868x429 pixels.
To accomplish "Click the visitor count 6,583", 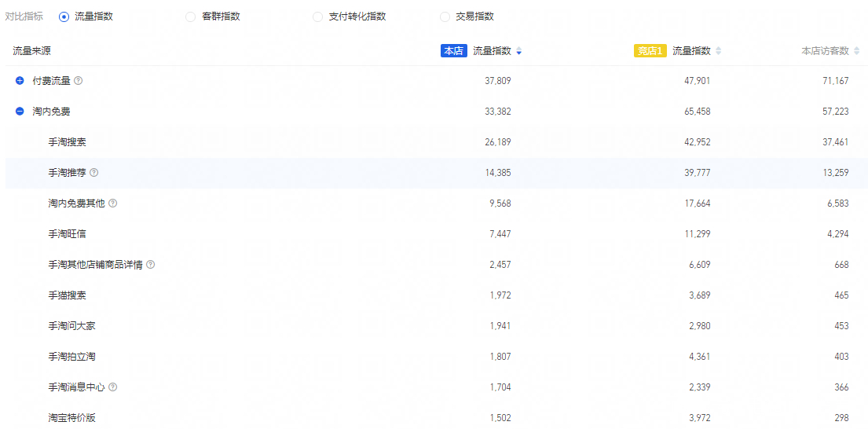I will (838, 203).
